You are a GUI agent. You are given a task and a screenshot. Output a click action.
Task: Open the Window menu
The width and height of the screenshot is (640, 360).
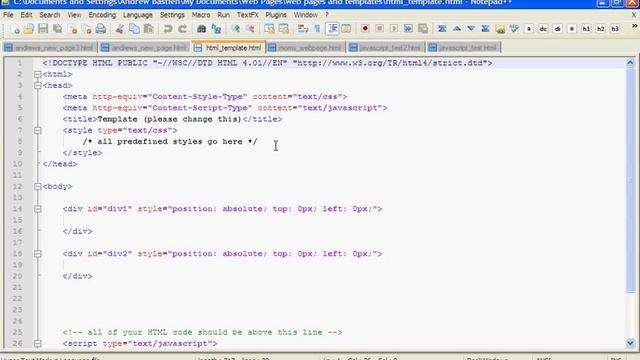tap(306, 15)
